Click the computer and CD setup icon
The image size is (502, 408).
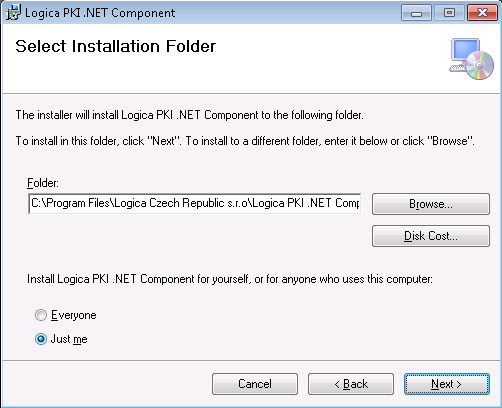click(471, 59)
